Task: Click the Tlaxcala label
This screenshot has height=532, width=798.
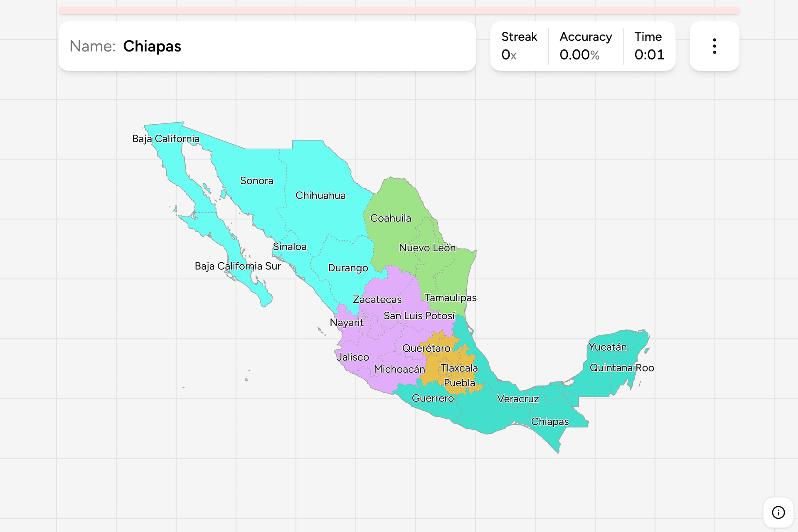Action: click(x=459, y=368)
